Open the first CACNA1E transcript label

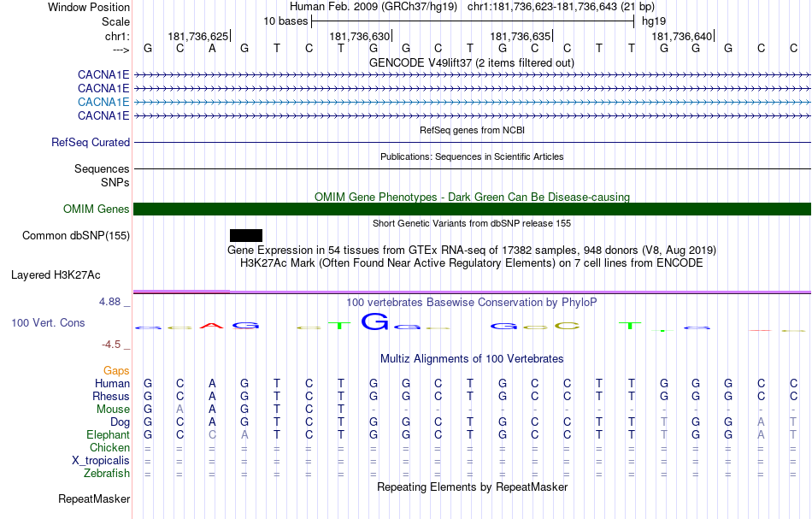tap(103, 75)
